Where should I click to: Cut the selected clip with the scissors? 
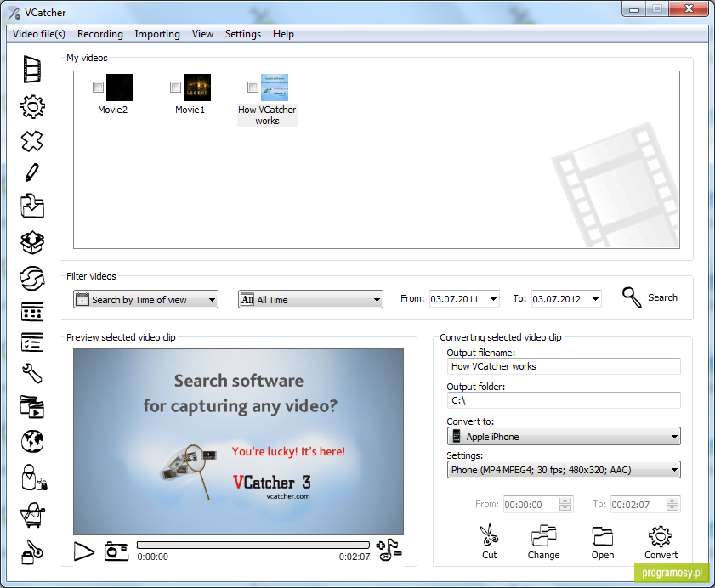coord(490,541)
